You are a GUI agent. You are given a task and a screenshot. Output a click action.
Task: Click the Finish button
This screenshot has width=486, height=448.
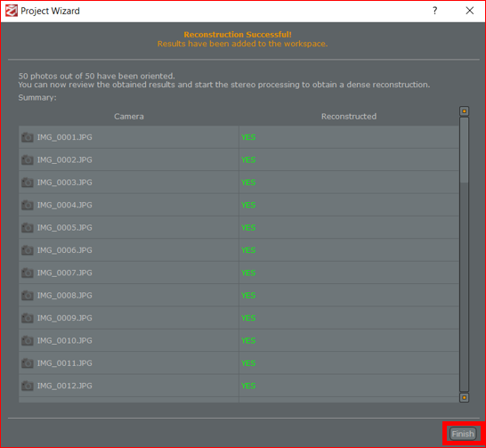[463, 434]
